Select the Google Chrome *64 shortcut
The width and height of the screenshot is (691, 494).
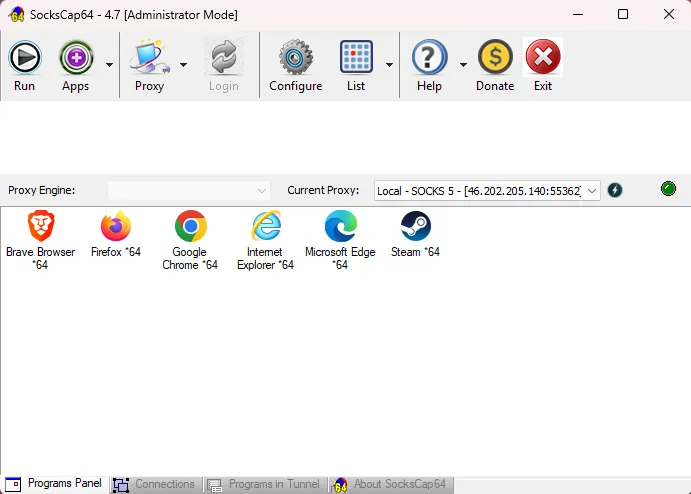[190, 240]
